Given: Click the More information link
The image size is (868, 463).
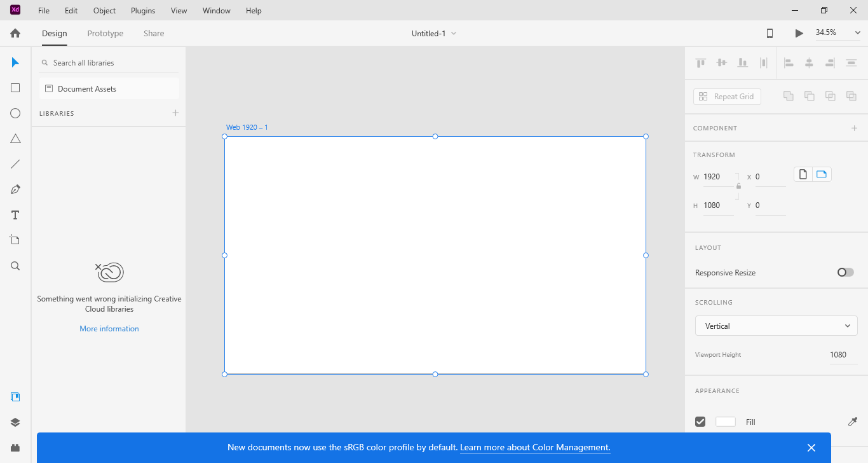Looking at the screenshot, I should coord(109,328).
